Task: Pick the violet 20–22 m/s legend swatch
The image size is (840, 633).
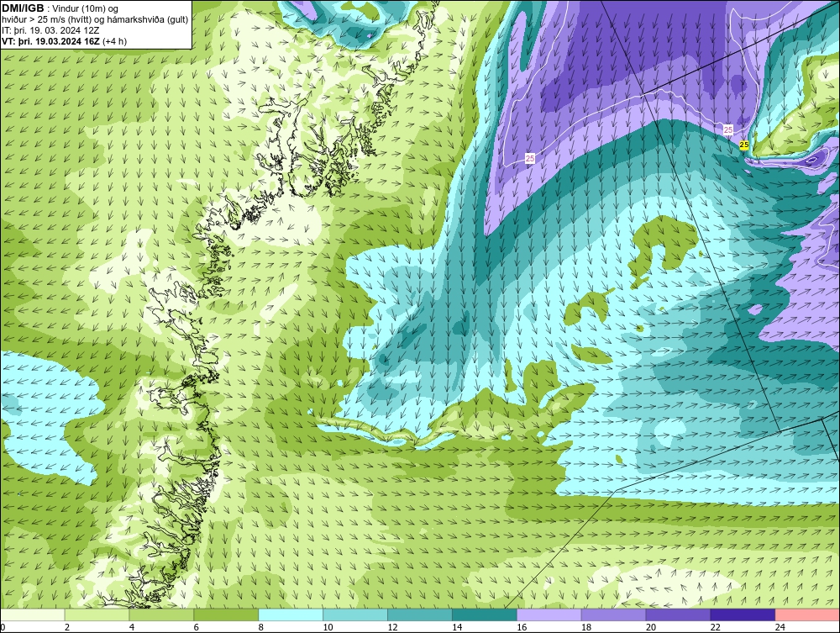Action: coord(678,615)
